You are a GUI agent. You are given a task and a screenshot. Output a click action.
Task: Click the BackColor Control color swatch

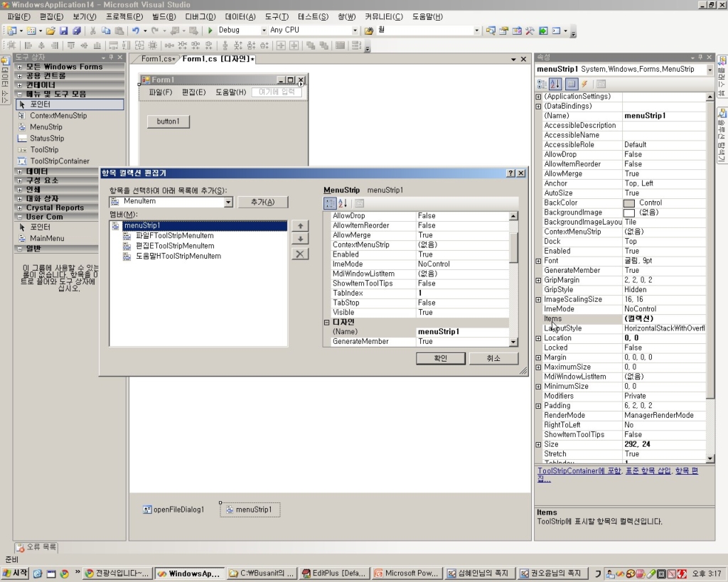coord(628,203)
